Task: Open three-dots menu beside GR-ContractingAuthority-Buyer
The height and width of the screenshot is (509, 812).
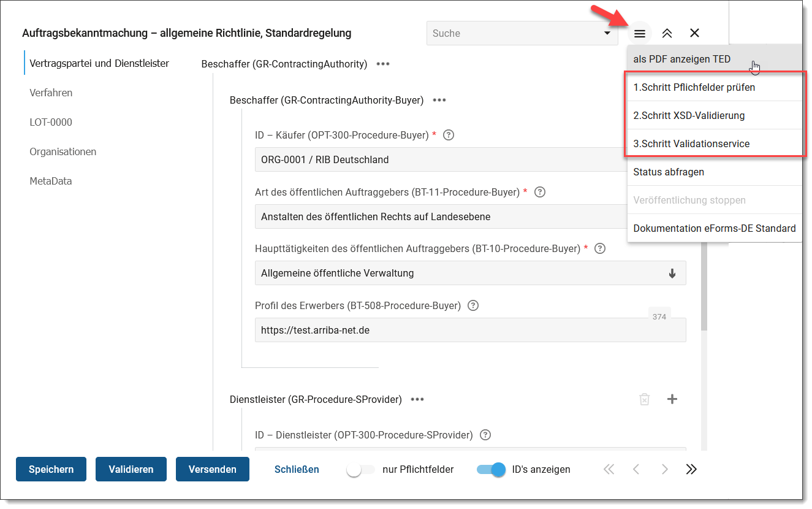Action: click(x=439, y=100)
